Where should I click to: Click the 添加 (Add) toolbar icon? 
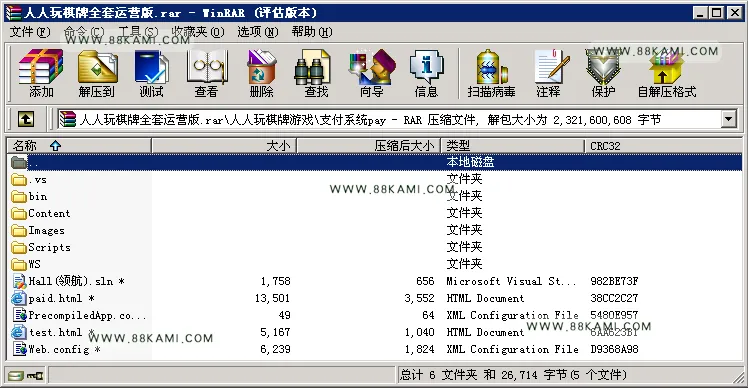point(41,73)
